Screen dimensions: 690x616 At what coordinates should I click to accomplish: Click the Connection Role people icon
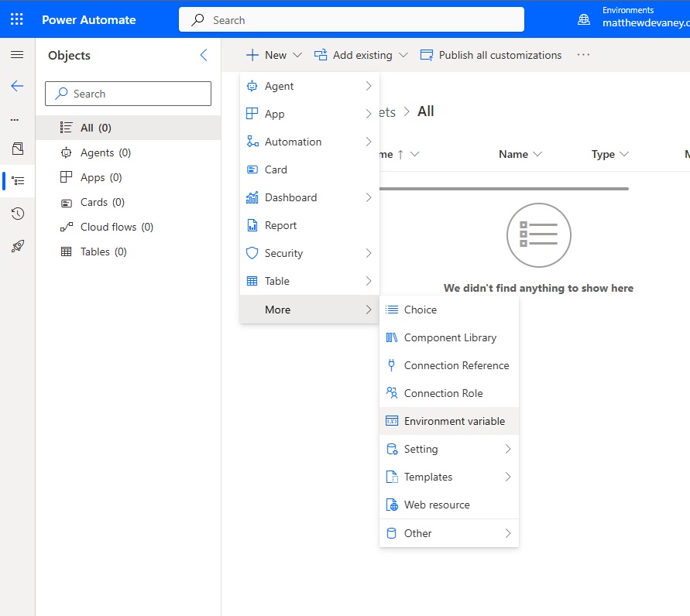pyautogui.click(x=392, y=393)
